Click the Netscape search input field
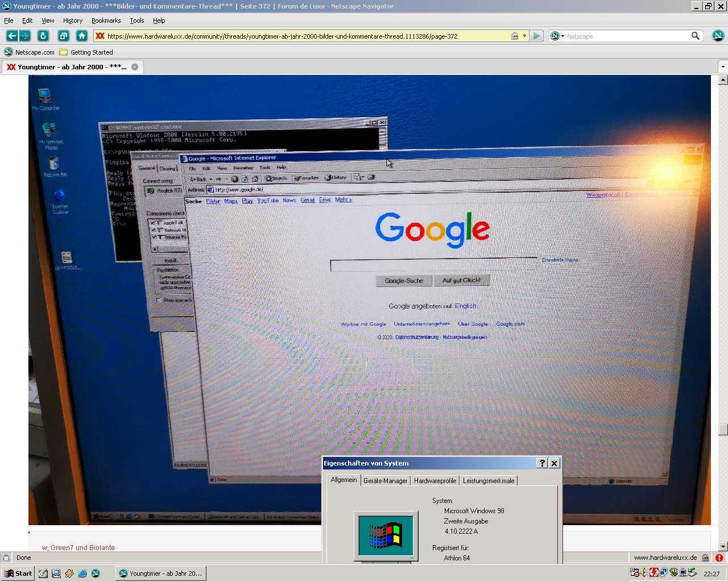728x582 pixels. click(627, 36)
